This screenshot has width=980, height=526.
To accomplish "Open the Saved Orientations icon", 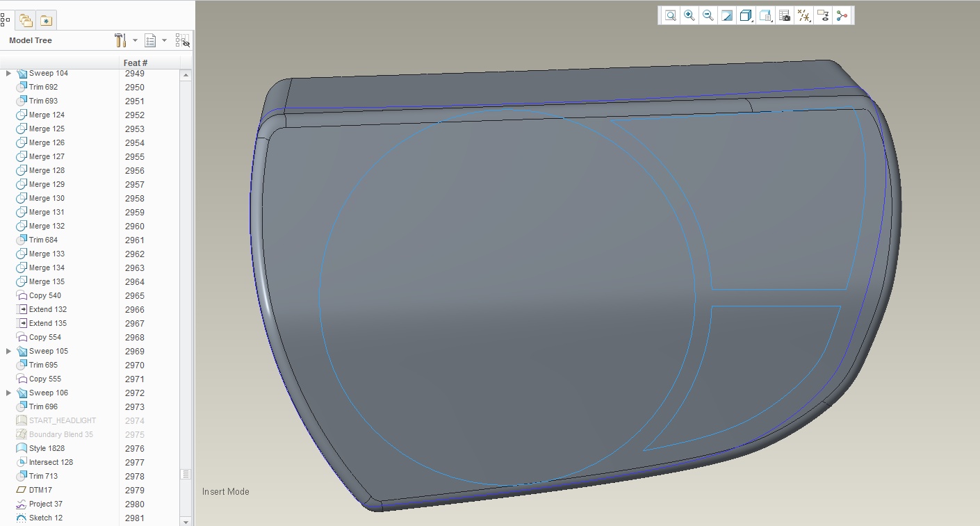I will click(765, 15).
